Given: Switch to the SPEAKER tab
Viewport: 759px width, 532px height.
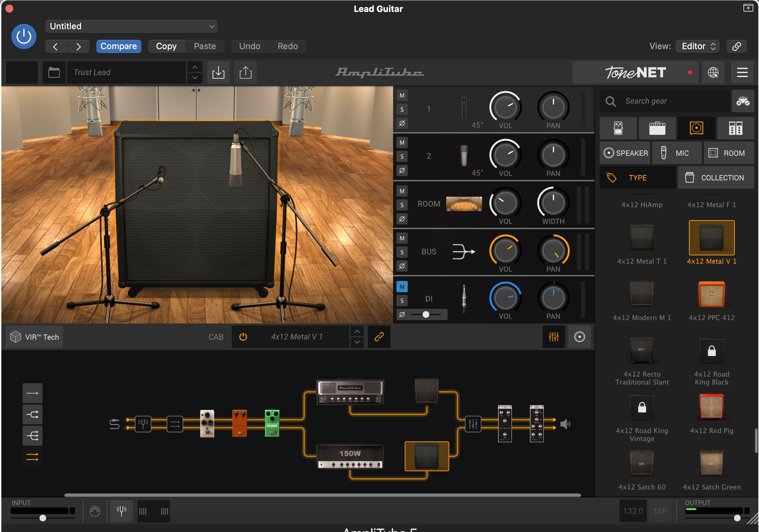Looking at the screenshot, I should [625, 153].
